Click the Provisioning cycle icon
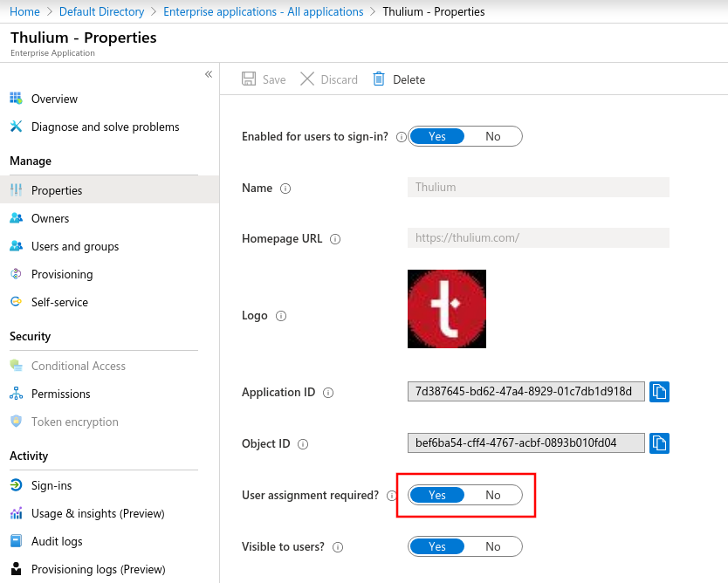728x583 pixels. pos(16,274)
